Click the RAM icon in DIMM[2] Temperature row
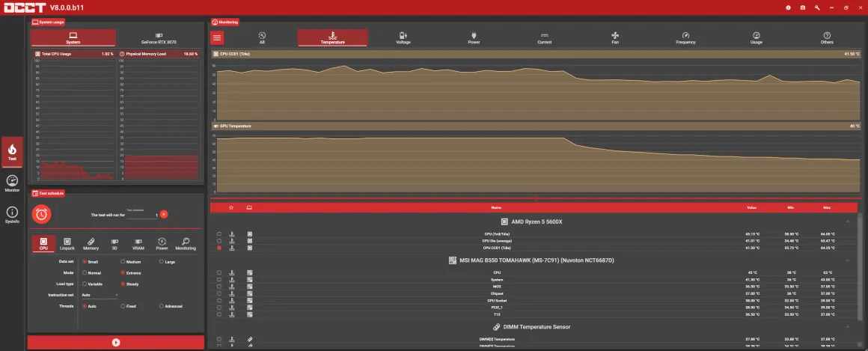The height and width of the screenshot is (351, 868). pos(250,339)
